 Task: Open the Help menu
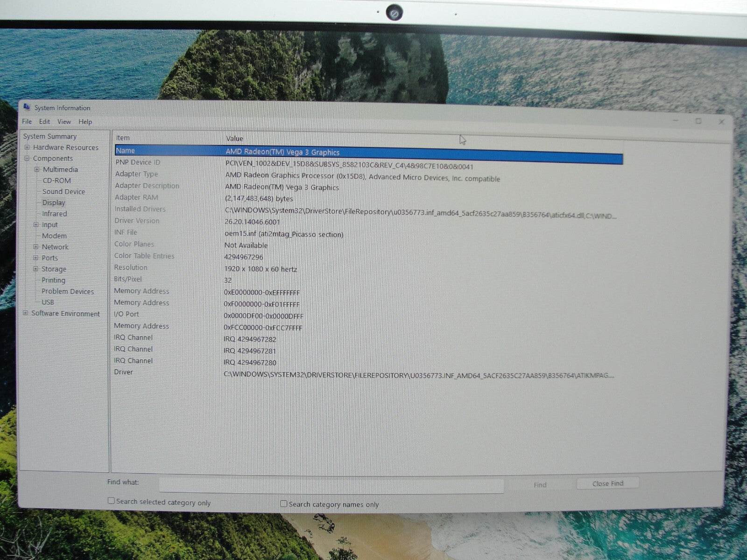[85, 122]
